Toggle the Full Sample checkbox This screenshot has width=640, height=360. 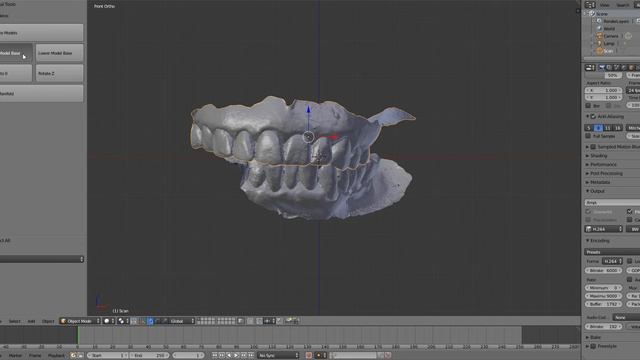588,136
